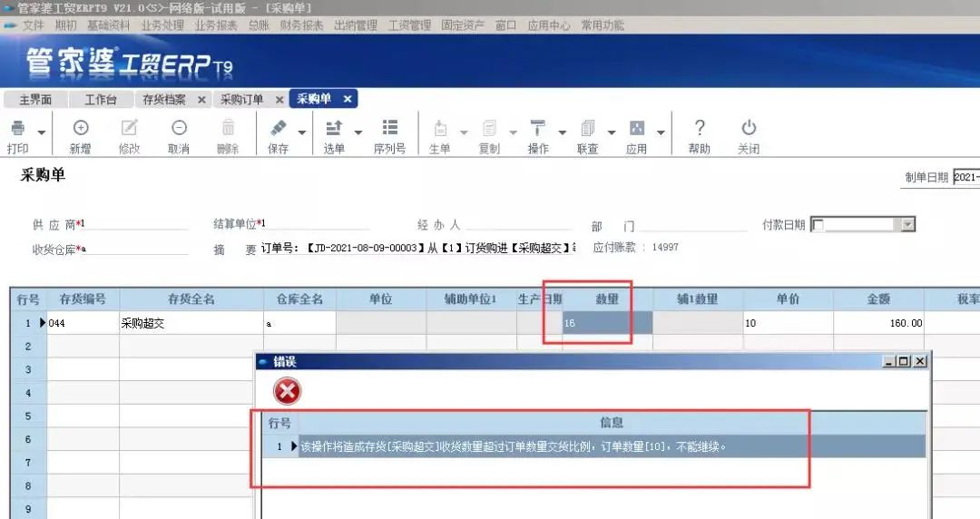The width and height of the screenshot is (980, 519).
Task: Click the 新增 plus icon
Action: pyautogui.click(x=81, y=128)
